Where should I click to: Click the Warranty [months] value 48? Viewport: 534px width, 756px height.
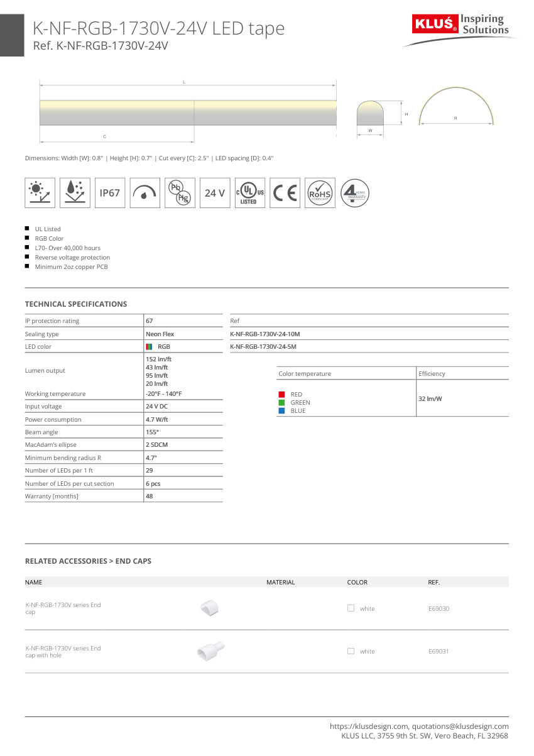149,496
